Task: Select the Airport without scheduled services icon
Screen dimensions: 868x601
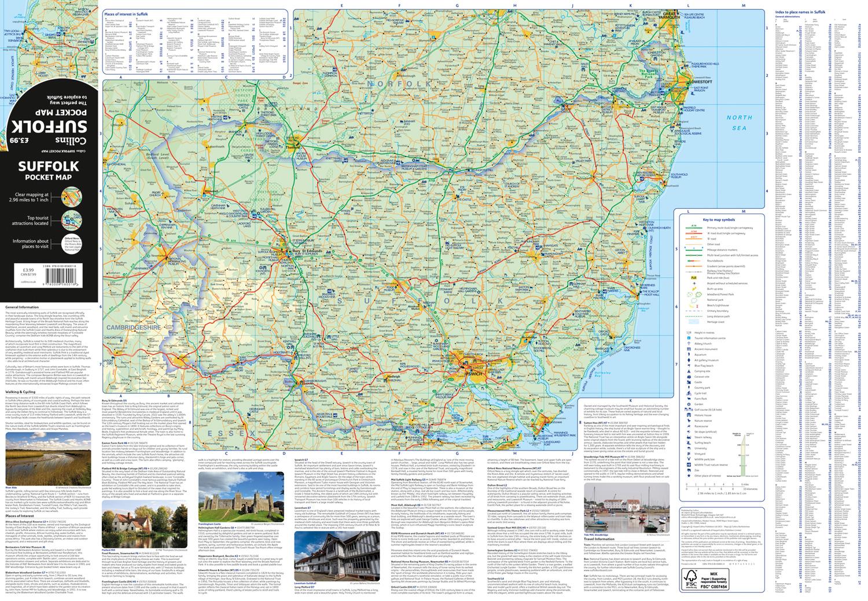Action: pyautogui.click(x=694, y=283)
